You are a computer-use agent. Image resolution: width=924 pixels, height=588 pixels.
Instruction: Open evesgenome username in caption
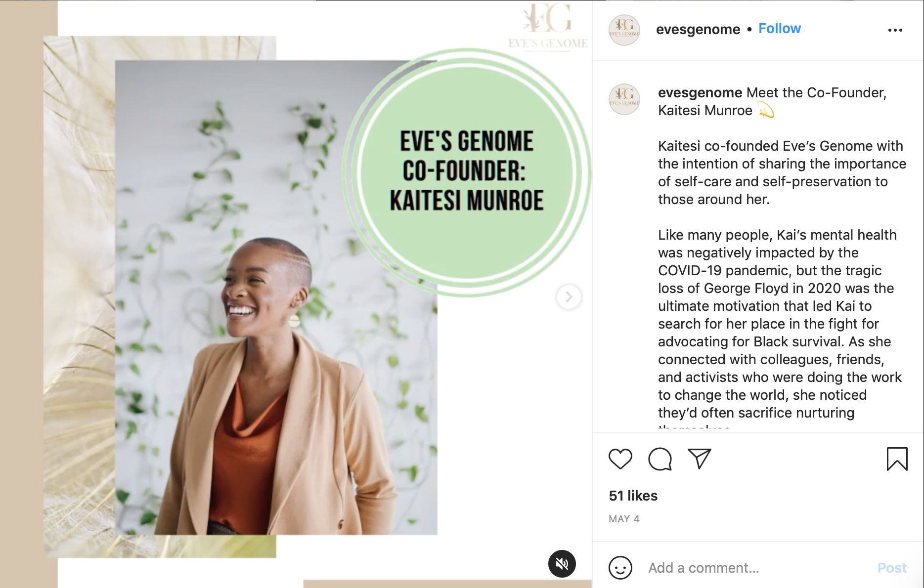click(x=700, y=92)
